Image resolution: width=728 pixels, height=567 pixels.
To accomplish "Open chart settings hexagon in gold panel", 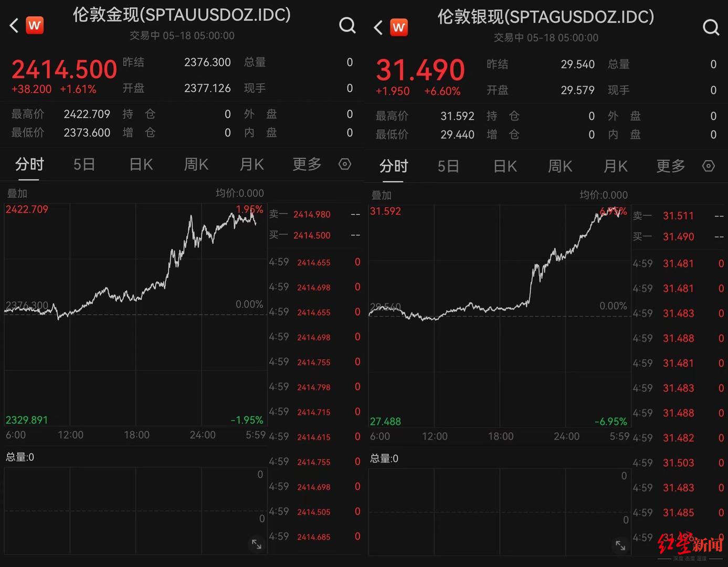I will [x=345, y=164].
